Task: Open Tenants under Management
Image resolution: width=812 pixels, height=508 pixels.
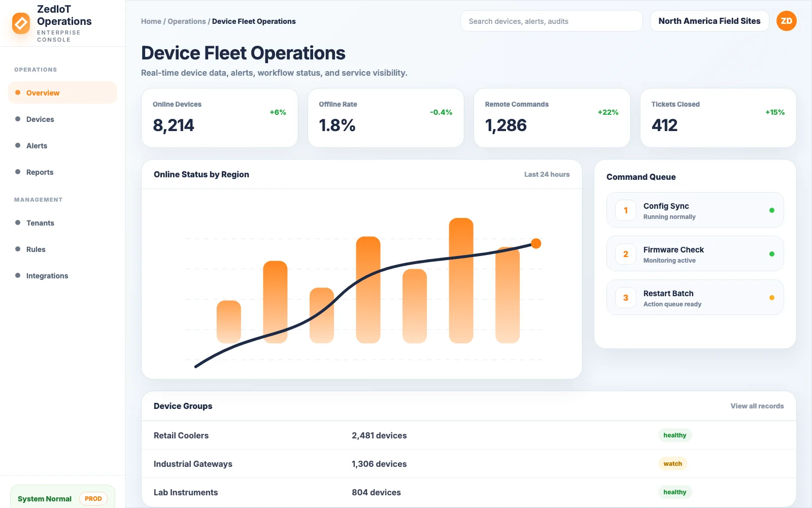Action: click(x=62, y=223)
